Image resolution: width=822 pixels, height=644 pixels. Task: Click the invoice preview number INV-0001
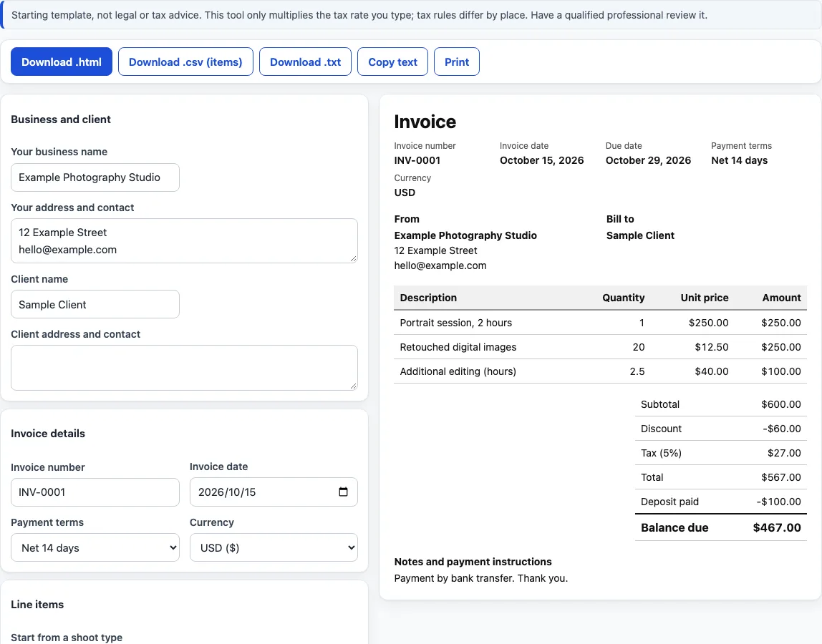pyautogui.click(x=417, y=160)
